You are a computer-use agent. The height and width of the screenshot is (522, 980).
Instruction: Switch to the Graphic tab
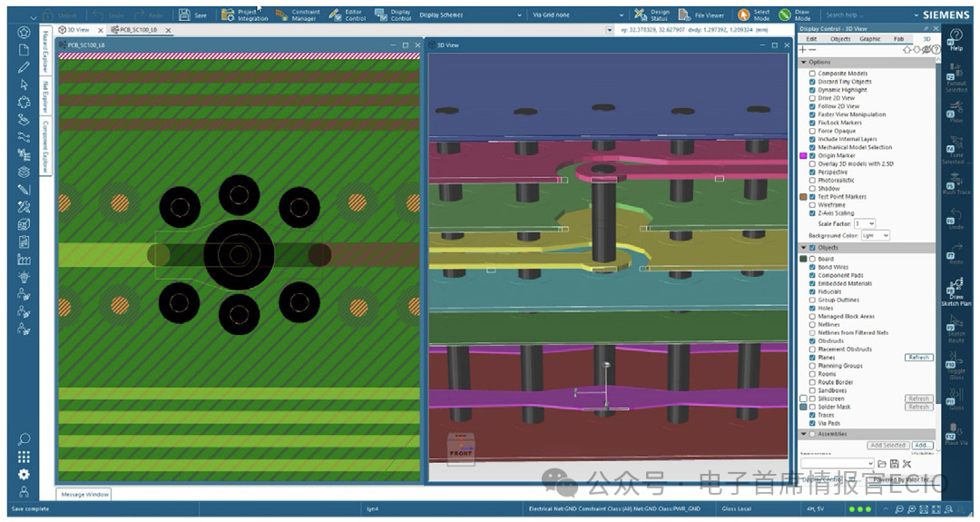pyautogui.click(x=870, y=39)
